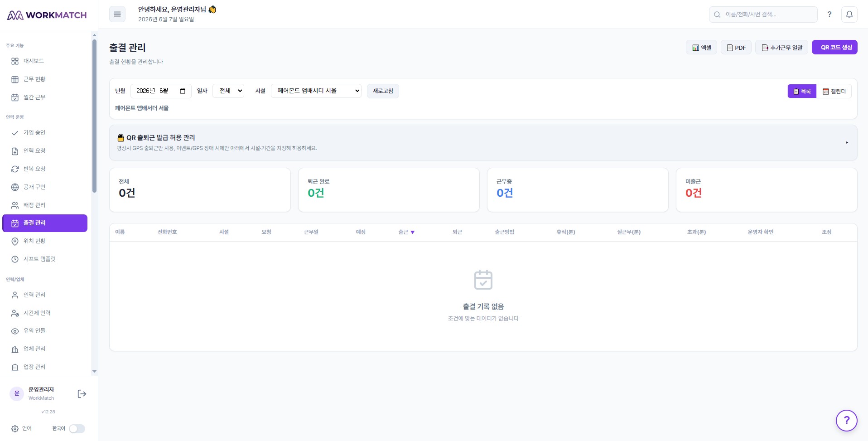Click the 퇴근 column header
The height and width of the screenshot is (441, 868).
(458, 232)
